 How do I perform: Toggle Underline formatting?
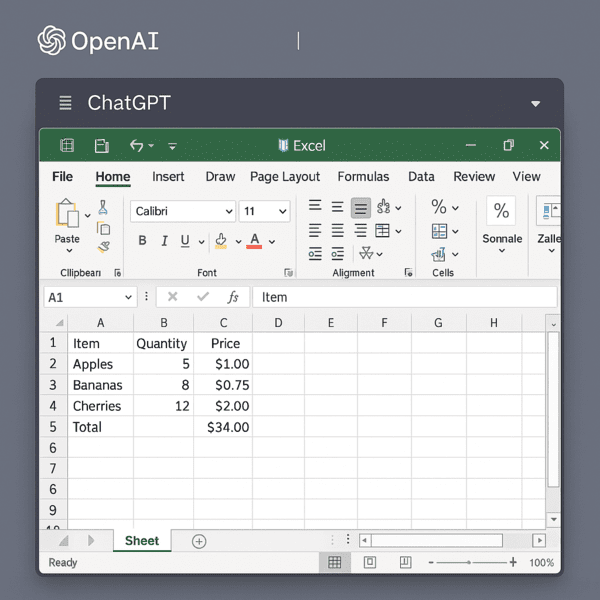point(185,241)
